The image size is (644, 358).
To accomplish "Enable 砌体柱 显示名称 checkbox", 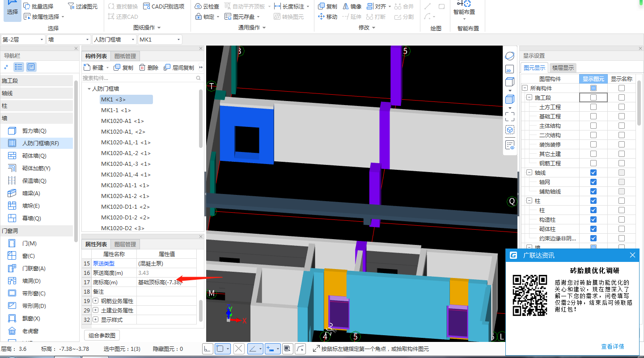I will pos(622,229).
